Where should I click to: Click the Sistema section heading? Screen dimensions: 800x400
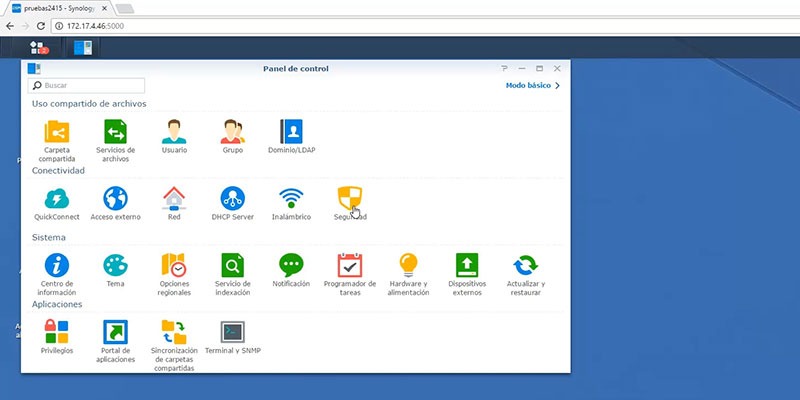(x=48, y=237)
